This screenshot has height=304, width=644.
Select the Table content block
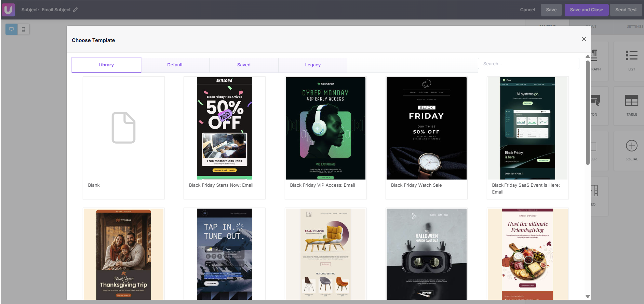click(631, 106)
